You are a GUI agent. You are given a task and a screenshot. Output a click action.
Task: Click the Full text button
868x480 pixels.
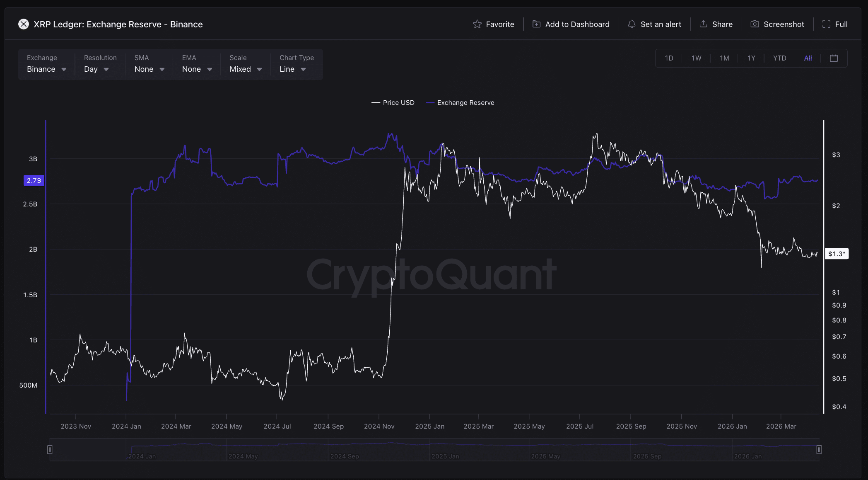pyautogui.click(x=841, y=24)
